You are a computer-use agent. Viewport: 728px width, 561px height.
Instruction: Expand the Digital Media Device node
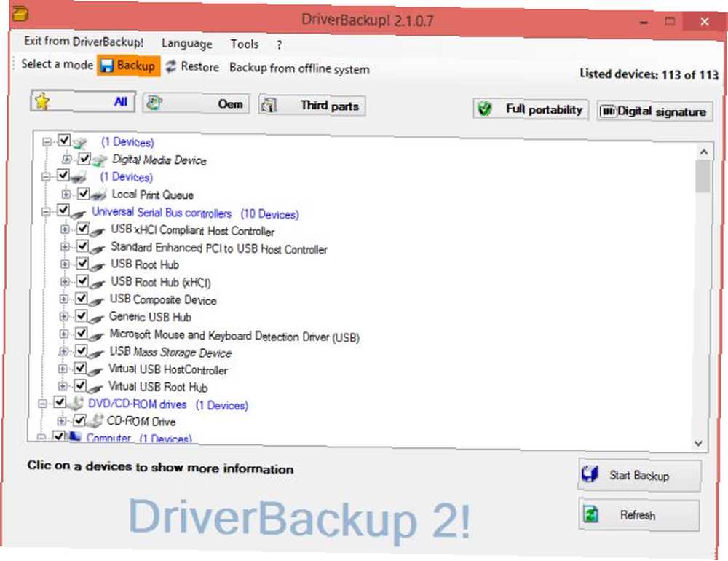click(x=66, y=160)
